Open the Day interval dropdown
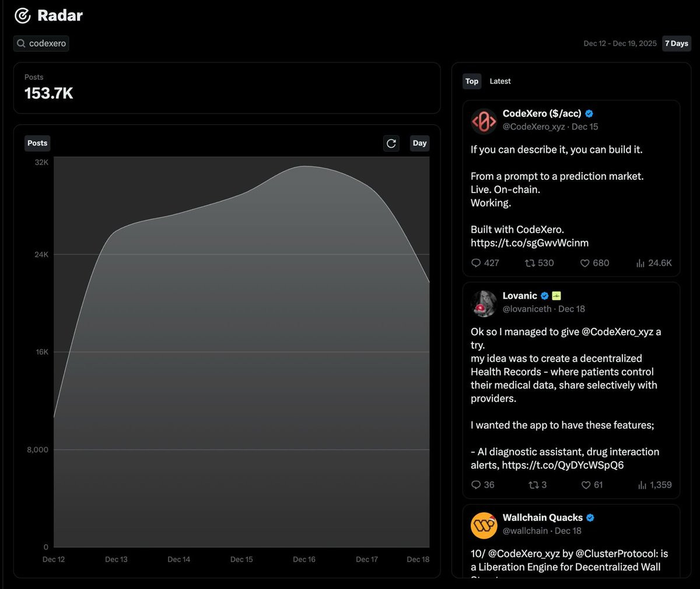The height and width of the screenshot is (589, 700). 419,143
